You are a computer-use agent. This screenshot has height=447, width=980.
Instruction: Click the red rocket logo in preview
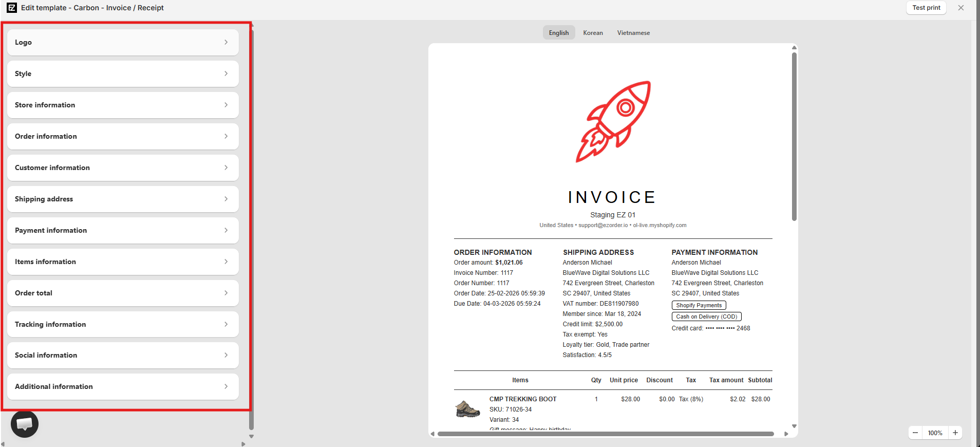point(613,122)
